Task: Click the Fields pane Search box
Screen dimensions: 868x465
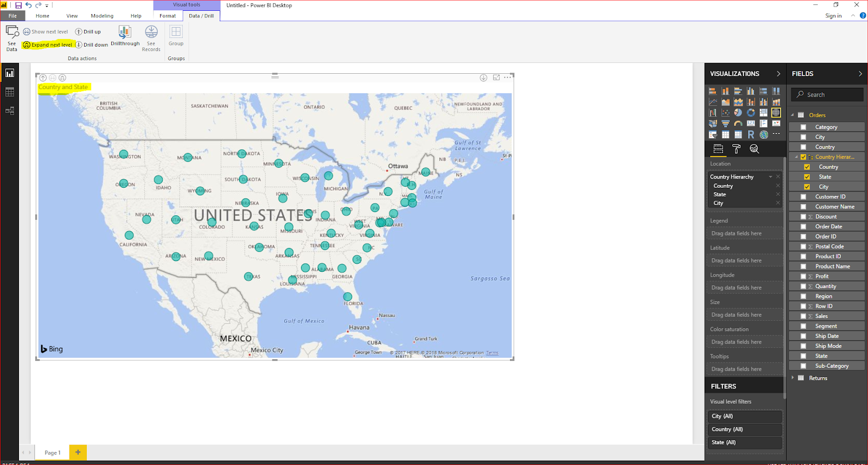Action: click(827, 94)
